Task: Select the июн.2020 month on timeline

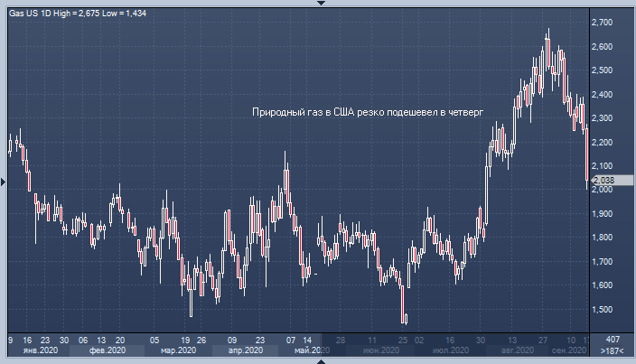Action: (x=379, y=350)
